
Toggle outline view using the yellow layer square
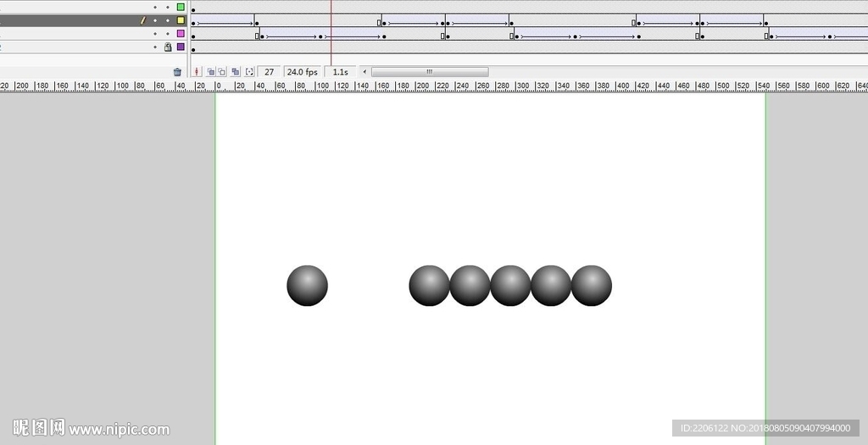coord(181,20)
